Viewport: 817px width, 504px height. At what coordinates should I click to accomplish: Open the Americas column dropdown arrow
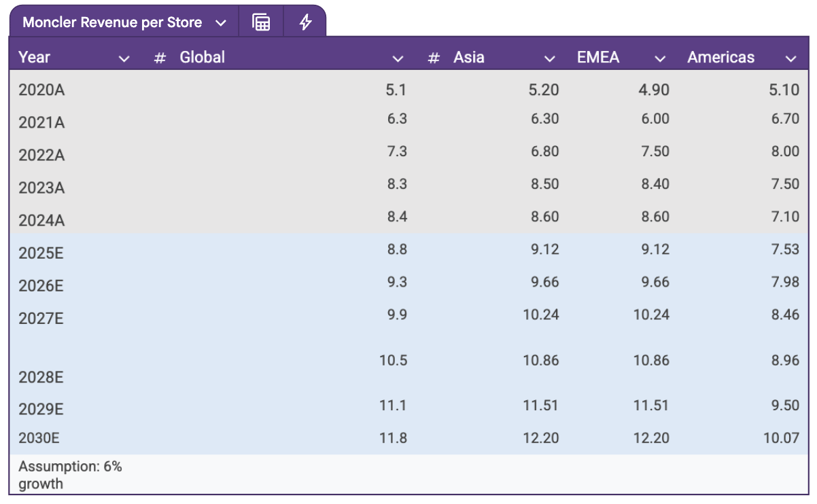click(x=790, y=58)
